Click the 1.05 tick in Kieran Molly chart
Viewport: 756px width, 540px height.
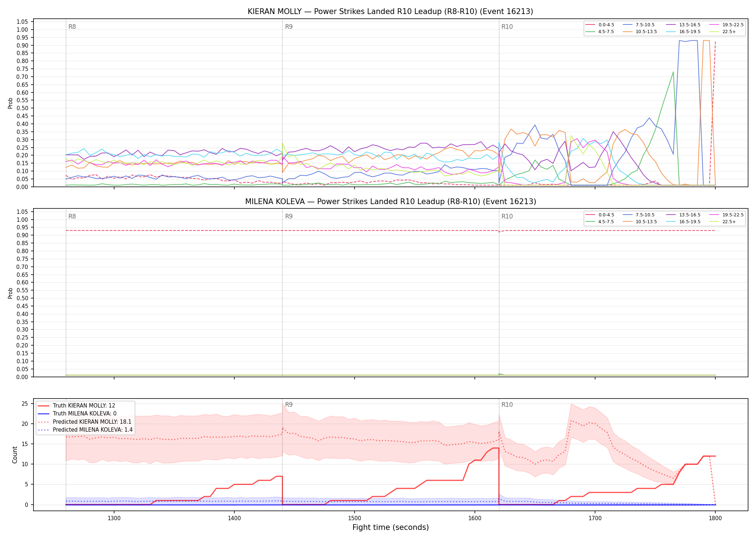click(22, 22)
